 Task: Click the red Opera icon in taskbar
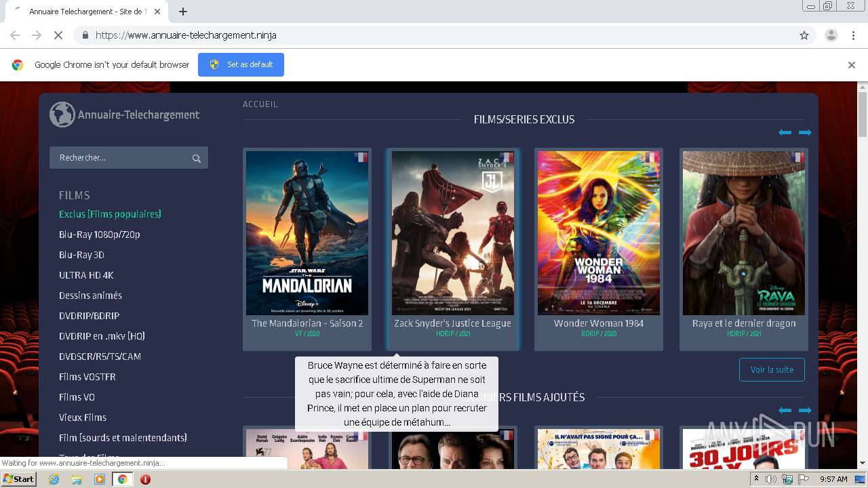click(145, 479)
